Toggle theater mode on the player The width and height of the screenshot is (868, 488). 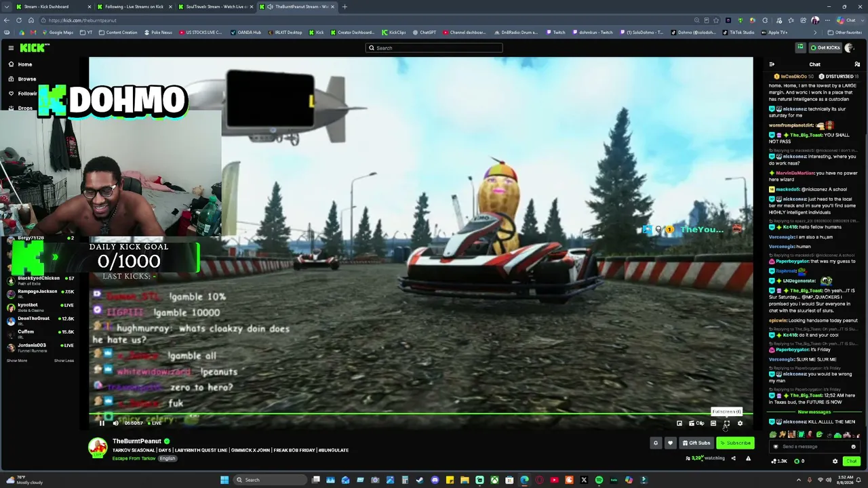(x=713, y=424)
